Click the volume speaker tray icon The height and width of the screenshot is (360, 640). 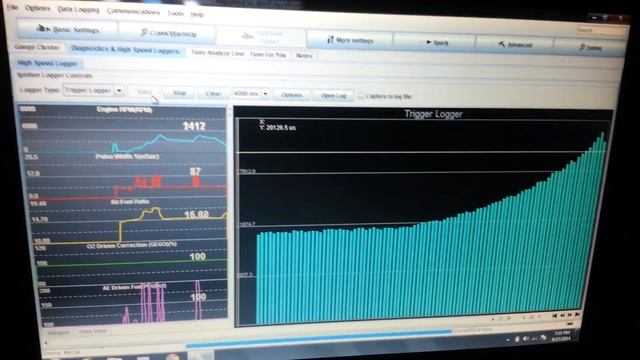tap(526, 339)
